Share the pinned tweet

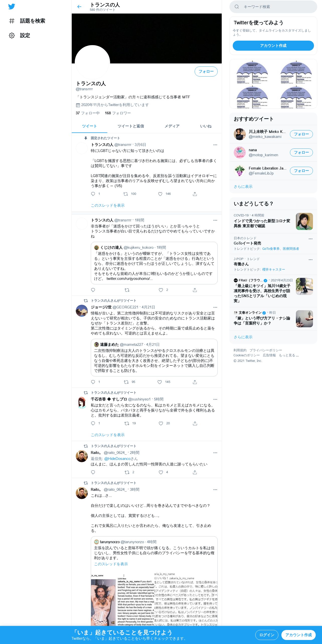click(x=195, y=194)
